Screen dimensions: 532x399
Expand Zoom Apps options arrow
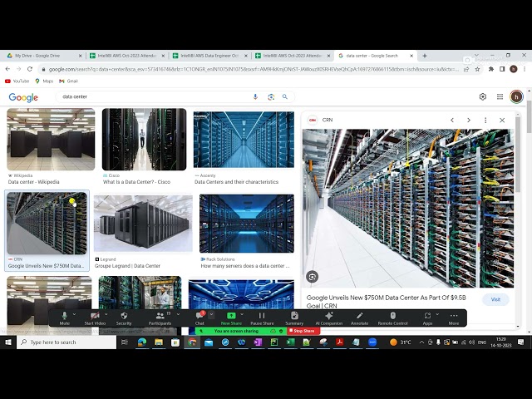pos(437,314)
